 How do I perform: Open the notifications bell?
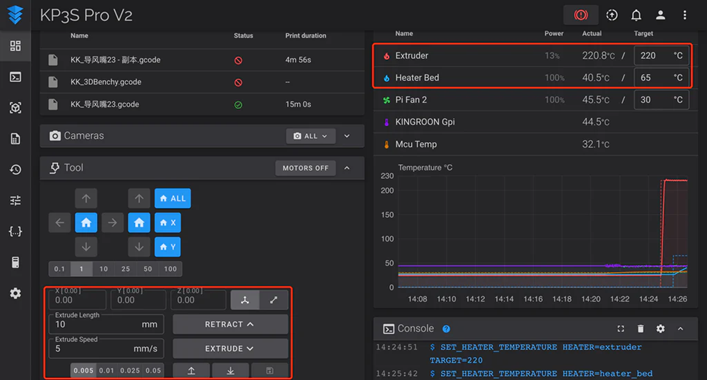click(x=636, y=15)
